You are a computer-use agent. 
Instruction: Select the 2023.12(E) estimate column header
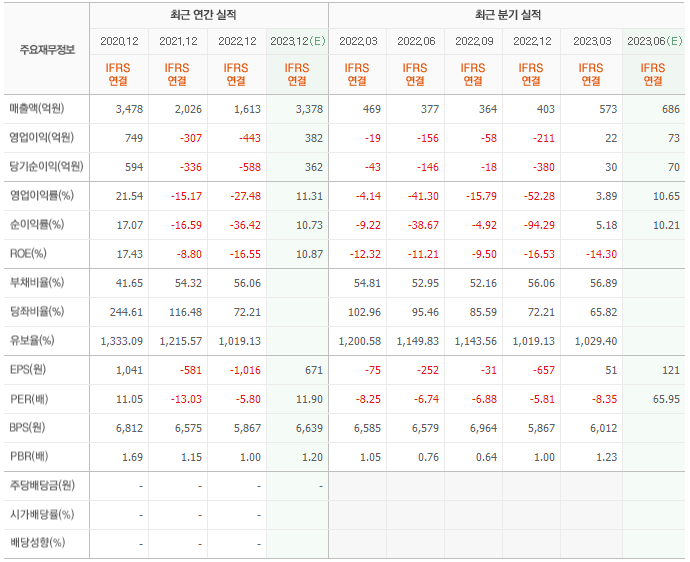tap(298, 41)
